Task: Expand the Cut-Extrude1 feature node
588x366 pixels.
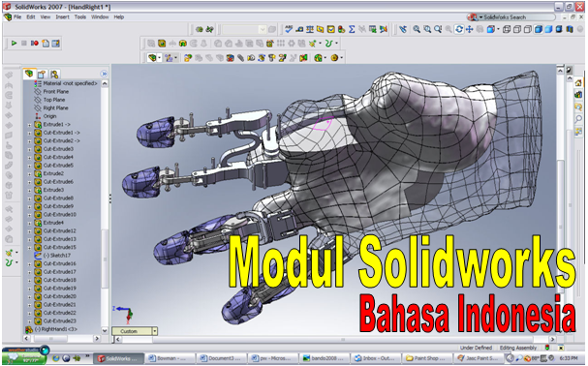Action: click(29, 133)
